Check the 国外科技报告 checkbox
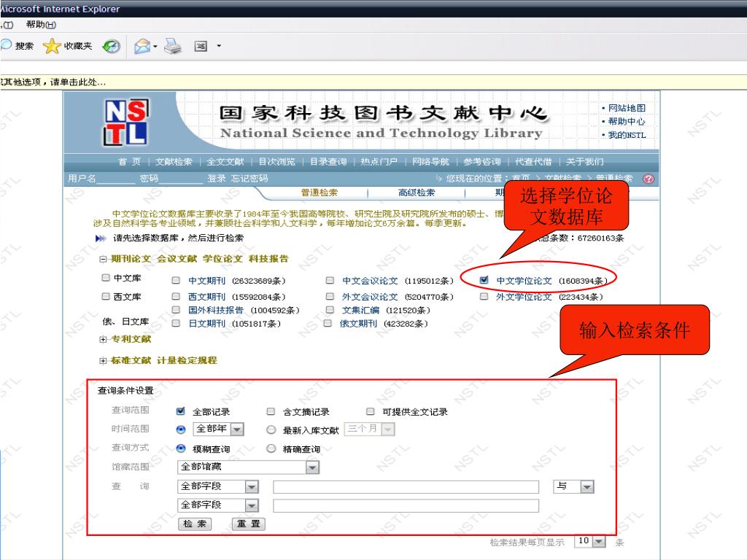Viewport: 747px width, 560px height. point(176,309)
